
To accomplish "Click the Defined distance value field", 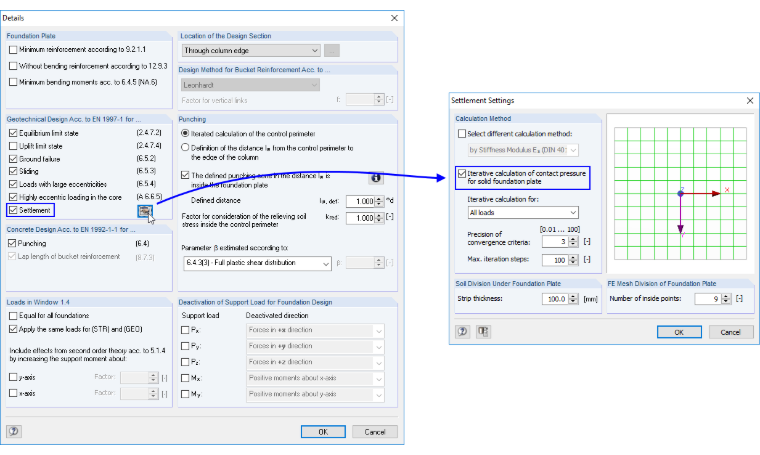I will [x=360, y=201].
